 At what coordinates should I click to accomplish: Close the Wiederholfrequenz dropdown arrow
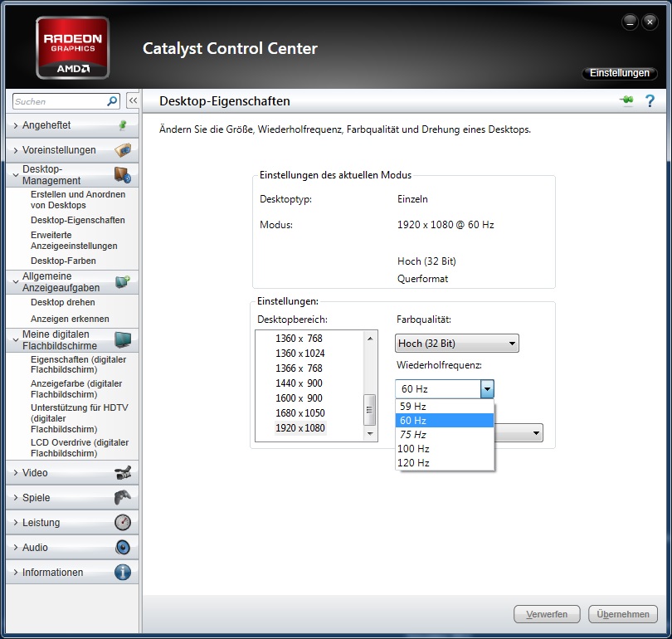click(x=487, y=389)
